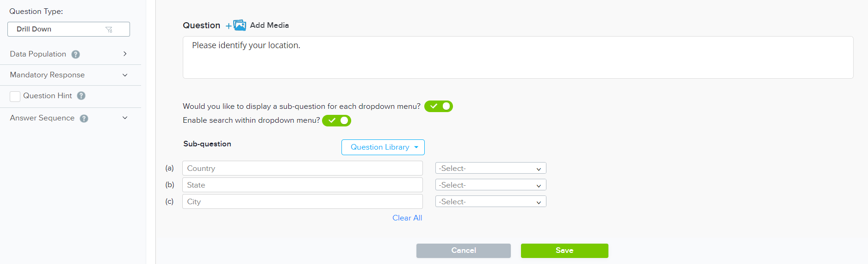Open the Question Library dropdown

pos(383,147)
